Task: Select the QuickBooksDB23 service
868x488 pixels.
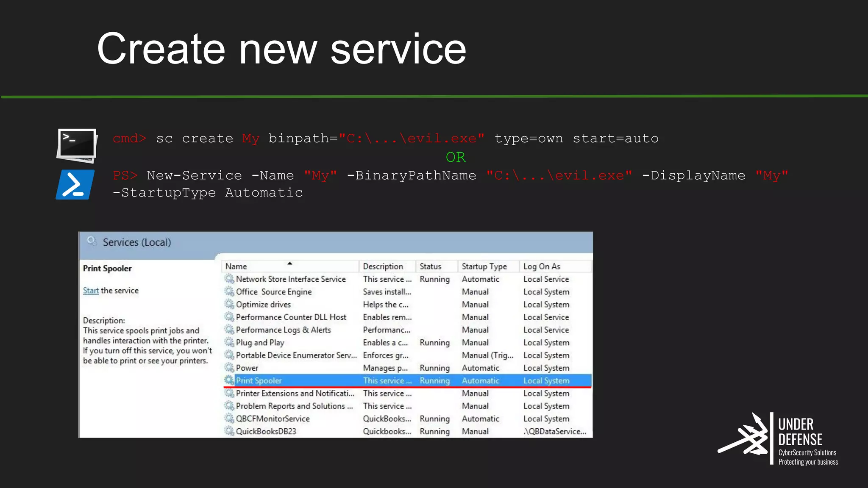Action: point(266,432)
